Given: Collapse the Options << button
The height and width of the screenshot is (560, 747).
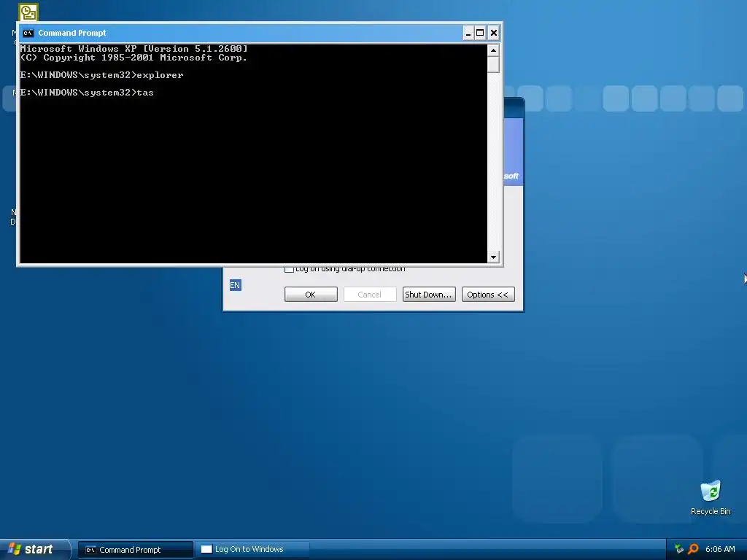Looking at the screenshot, I should (488, 295).
